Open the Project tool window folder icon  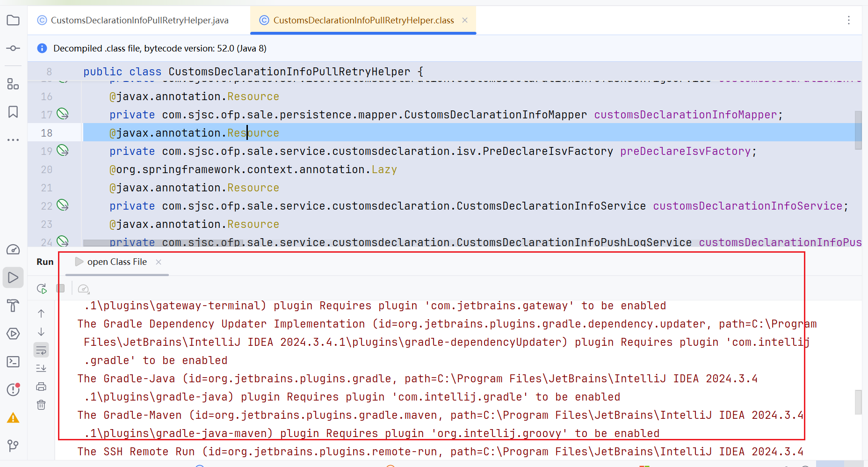tap(13, 20)
